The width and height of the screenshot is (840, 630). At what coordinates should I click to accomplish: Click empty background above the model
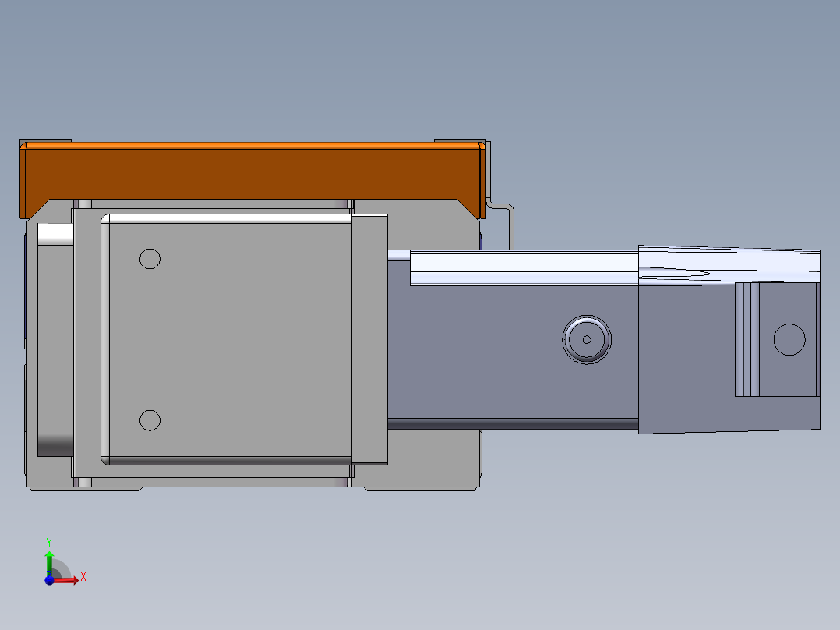(x=421, y=62)
